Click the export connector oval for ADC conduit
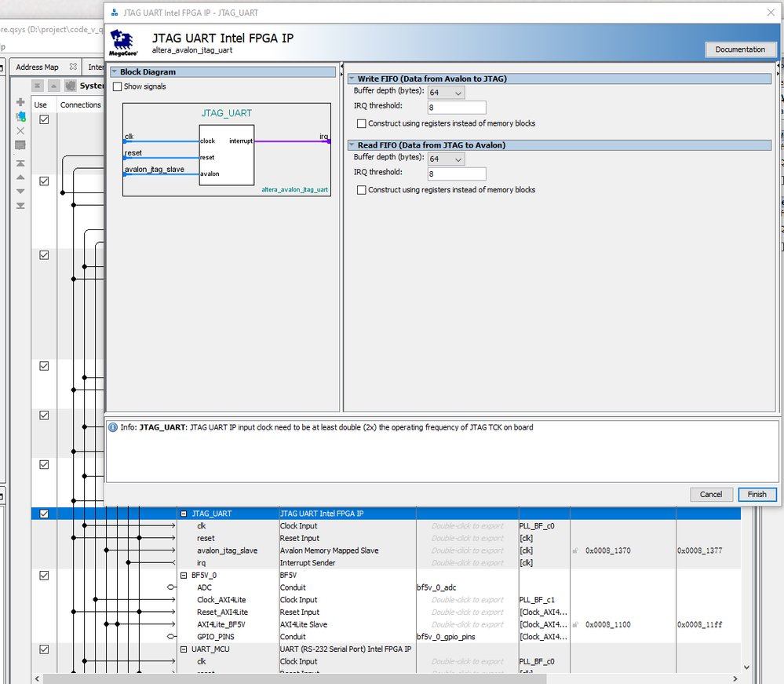Image resolution: width=784 pixels, height=684 pixels. click(171, 587)
